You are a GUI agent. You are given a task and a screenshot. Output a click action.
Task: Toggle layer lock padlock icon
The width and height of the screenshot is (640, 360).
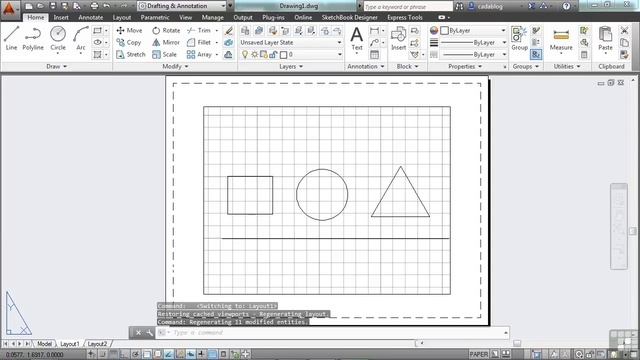(273, 54)
